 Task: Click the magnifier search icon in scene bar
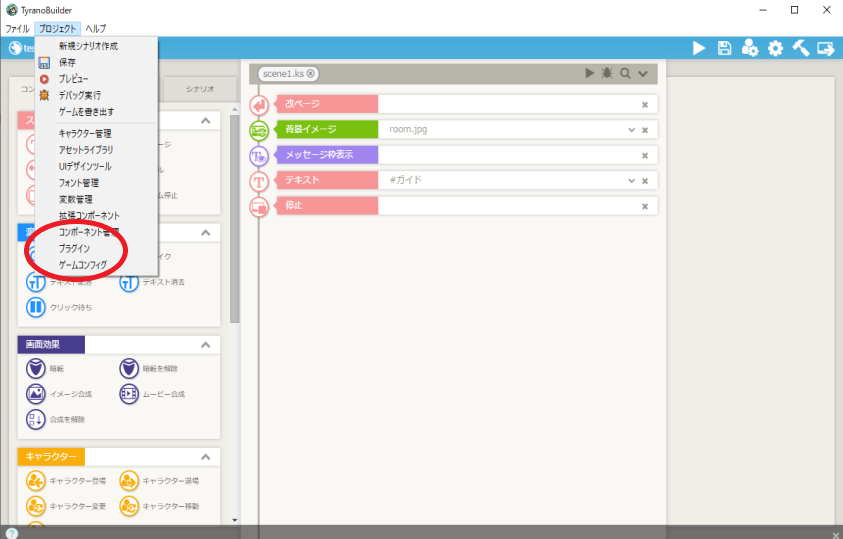pos(625,74)
